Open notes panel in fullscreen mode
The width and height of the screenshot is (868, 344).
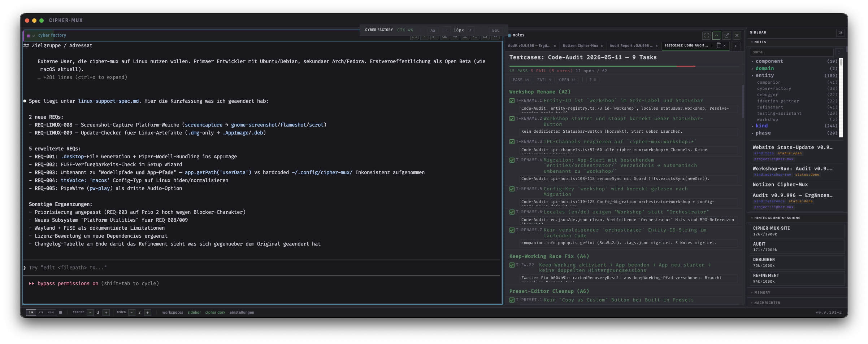pyautogui.click(x=707, y=35)
